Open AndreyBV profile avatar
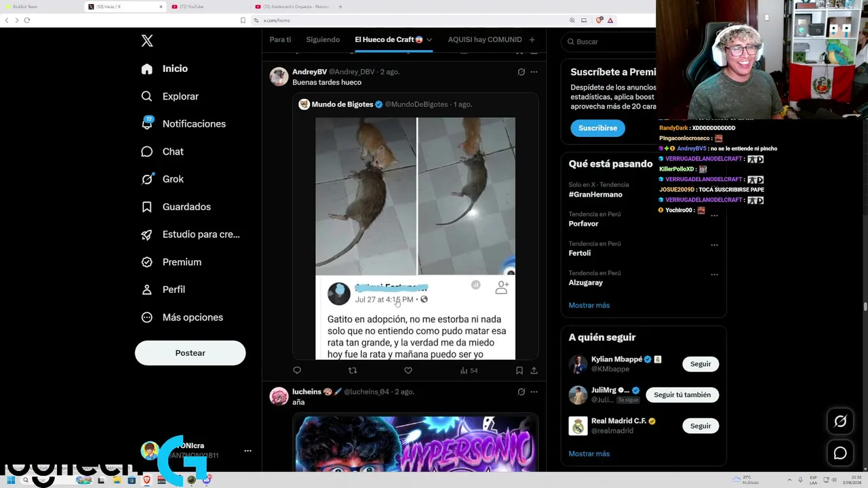The width and height of the screenshot is (868, 488). coord(279,77)
